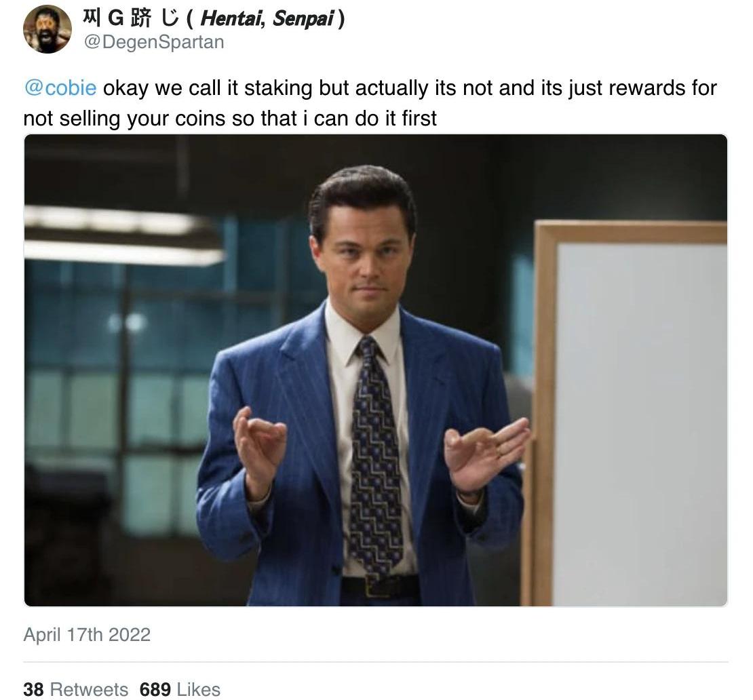Screen dimensions: 753x700
Task: Open the @DegenSpartan handle link
Action: pyautogui.click(x=153, y=42)
